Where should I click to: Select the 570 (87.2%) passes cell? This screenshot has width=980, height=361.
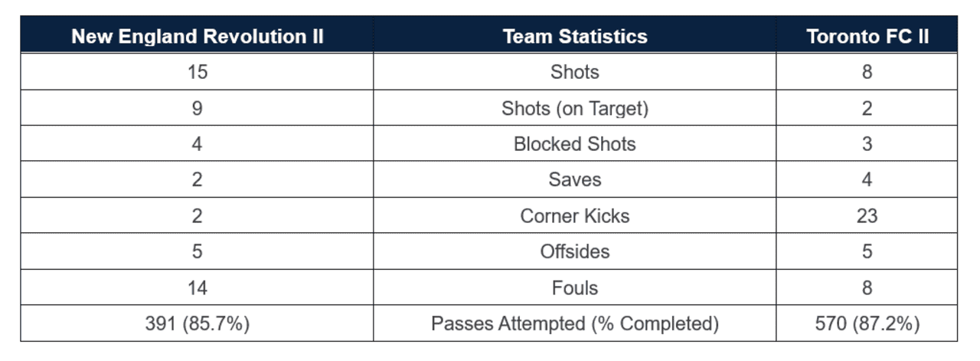867,323
